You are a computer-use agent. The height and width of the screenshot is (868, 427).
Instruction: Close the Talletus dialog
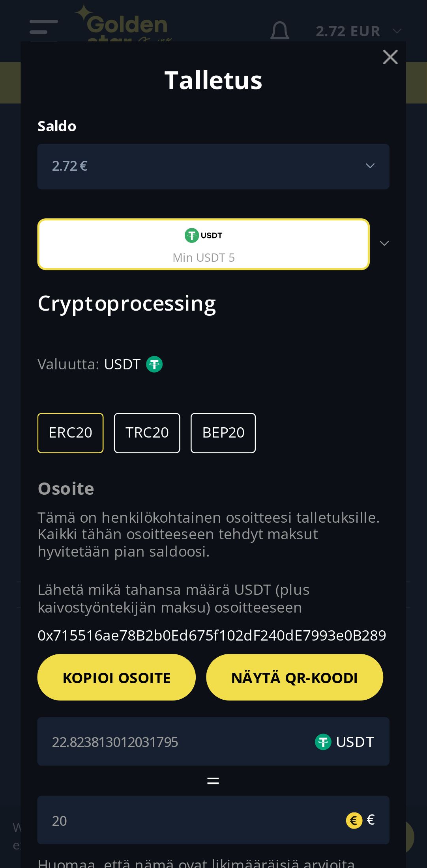(x=390, y=57)
